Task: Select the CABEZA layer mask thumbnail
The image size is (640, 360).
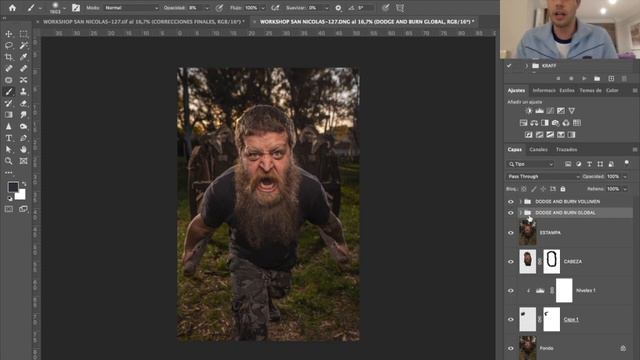Action: click(x=551, y=261)
